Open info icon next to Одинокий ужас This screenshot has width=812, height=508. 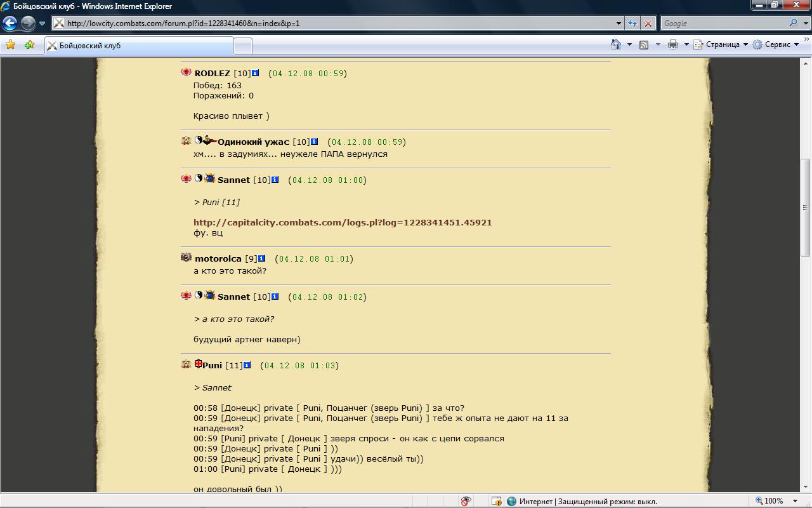[314, 142]
